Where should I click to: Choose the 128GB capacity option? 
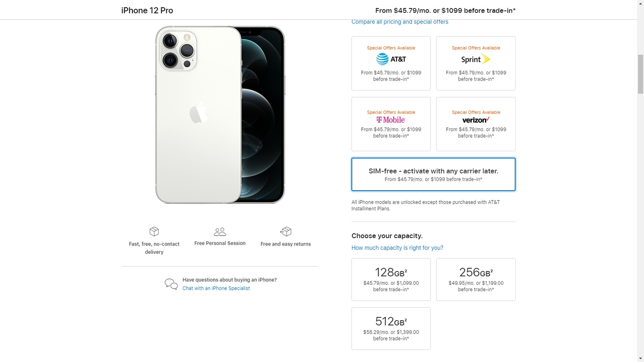391,279
